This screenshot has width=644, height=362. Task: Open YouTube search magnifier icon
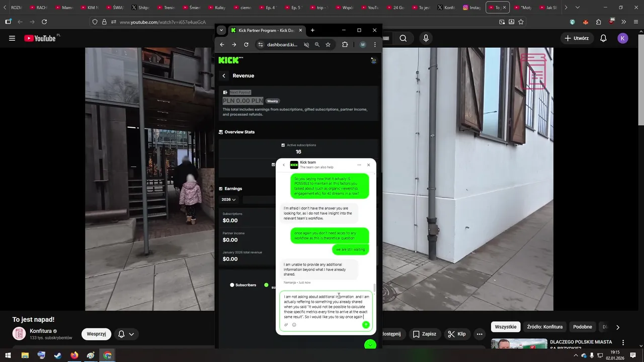pos(403,38)
